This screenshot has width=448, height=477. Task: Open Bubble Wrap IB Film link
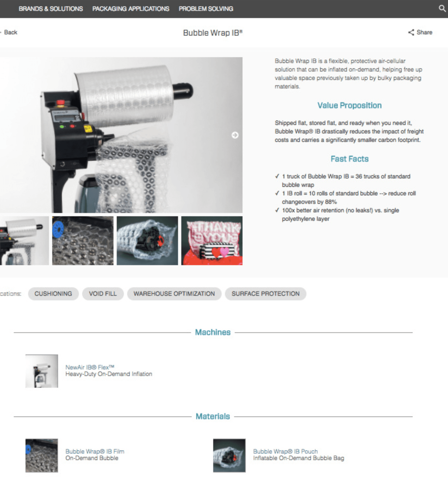coord(95,451)
